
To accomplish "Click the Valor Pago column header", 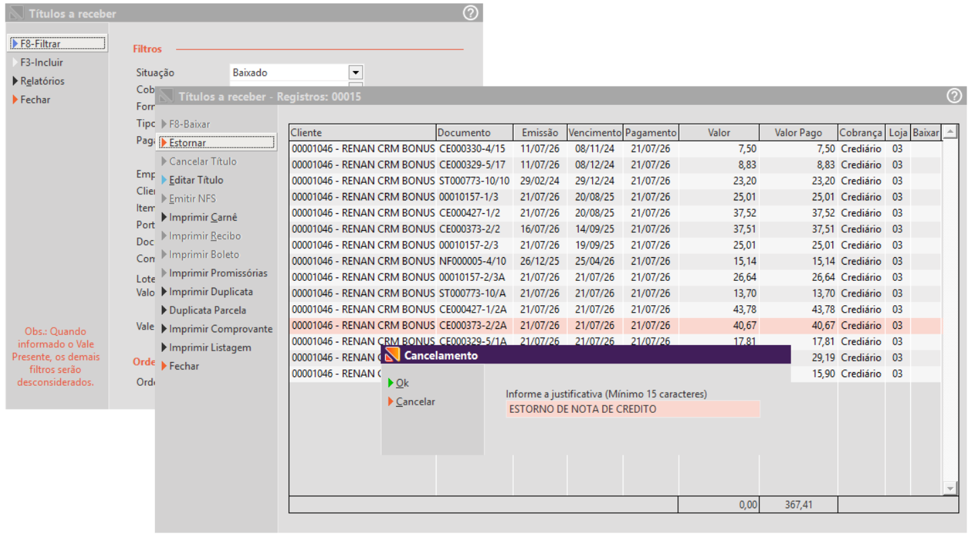I will [798, 133].
